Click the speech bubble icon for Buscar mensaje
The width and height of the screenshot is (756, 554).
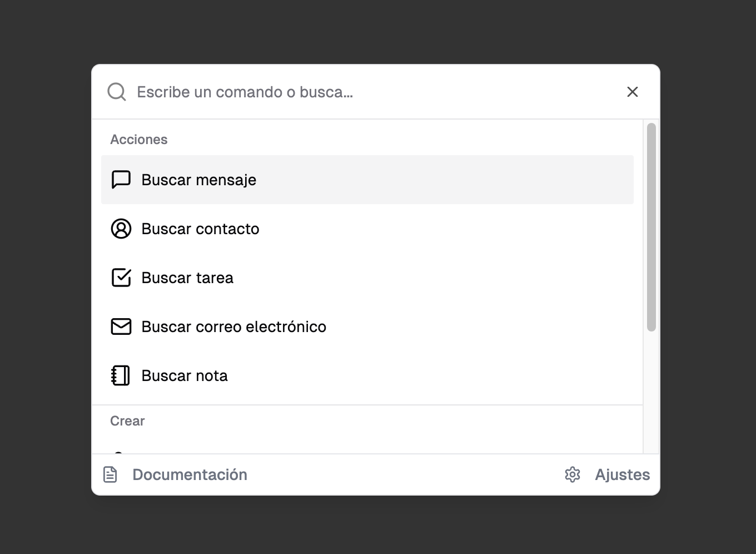click(x=121, y=180)
